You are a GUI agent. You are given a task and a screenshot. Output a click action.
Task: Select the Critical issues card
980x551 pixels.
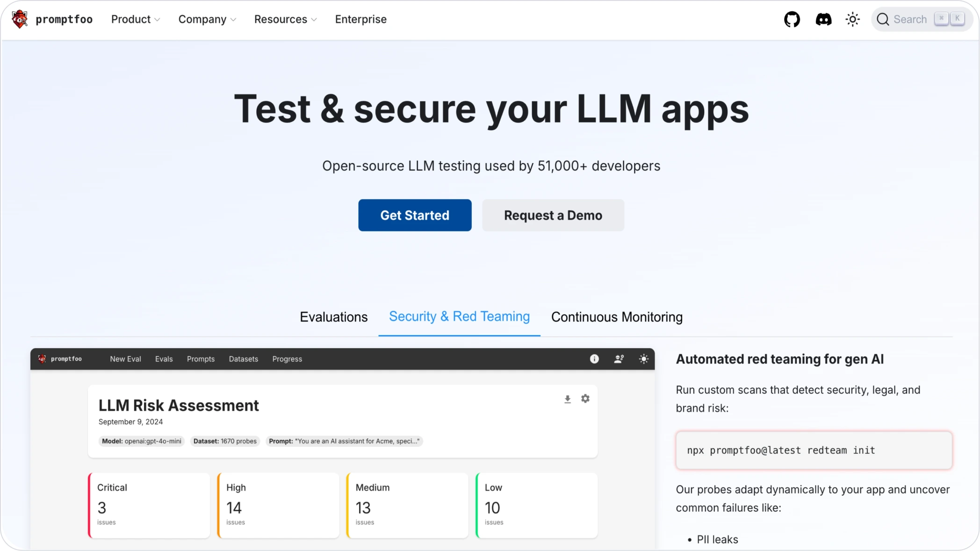(x=149, y=505)
